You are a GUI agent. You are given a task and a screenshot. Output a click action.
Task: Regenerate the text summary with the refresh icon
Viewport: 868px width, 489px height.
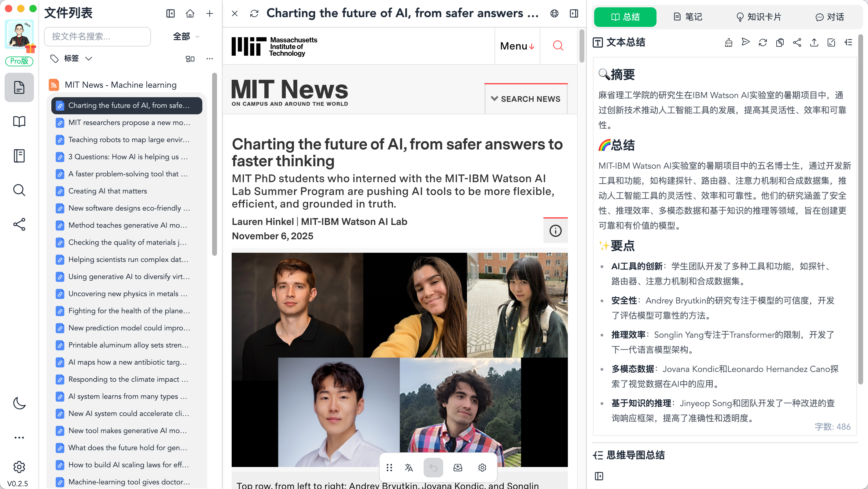[763, 42]
